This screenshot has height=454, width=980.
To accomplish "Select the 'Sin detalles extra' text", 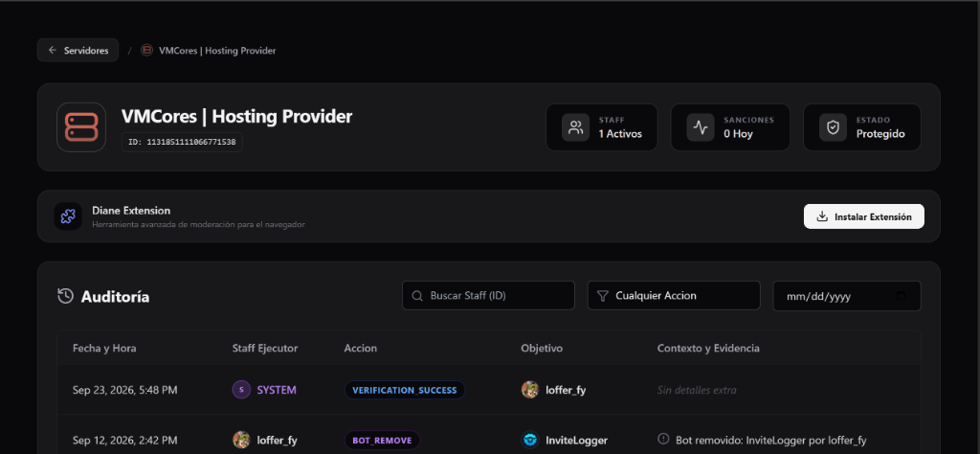I will [x=697, y=390].
